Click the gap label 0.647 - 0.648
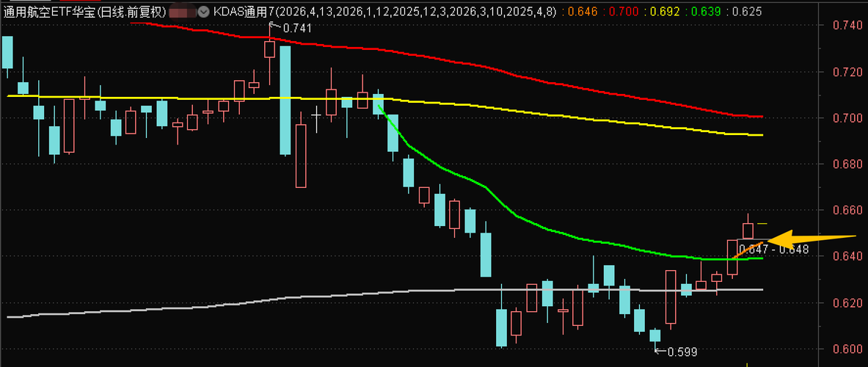Viewport: 868px width, 367px height. point(774,250)
